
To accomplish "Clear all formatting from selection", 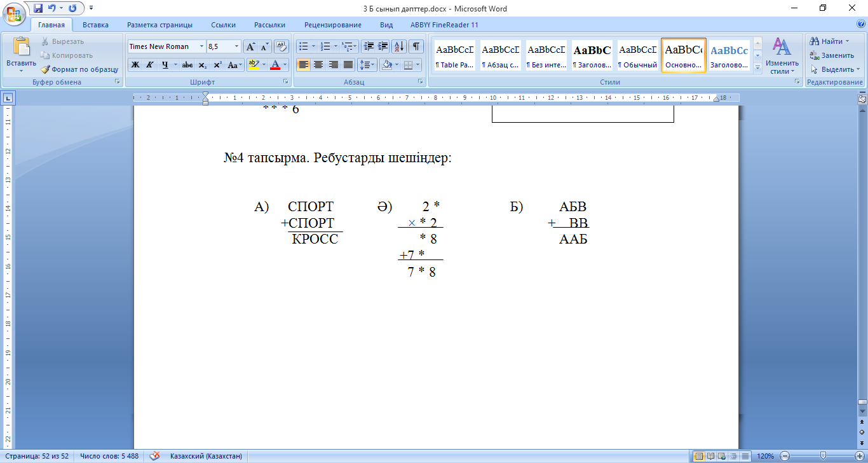I will pos(282,46).
